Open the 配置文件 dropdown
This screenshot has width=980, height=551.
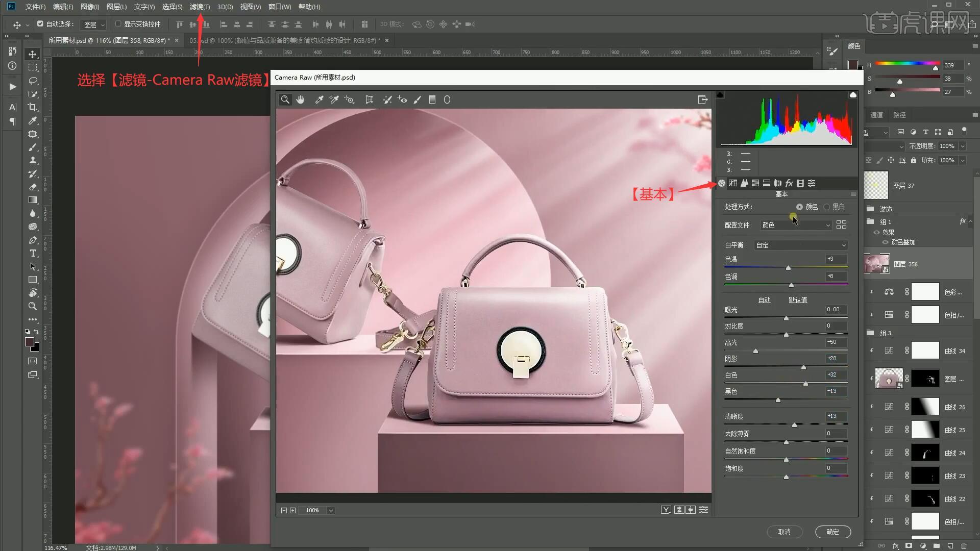[x=796, y=225]
